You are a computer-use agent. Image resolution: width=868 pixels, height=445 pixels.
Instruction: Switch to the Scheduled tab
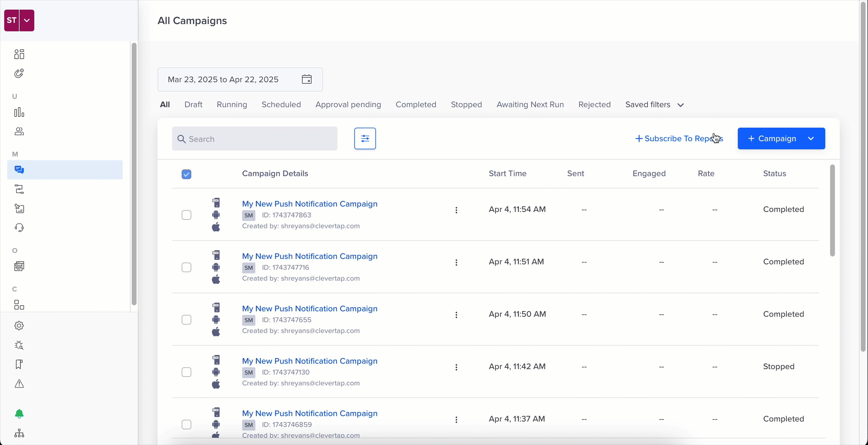281,104
